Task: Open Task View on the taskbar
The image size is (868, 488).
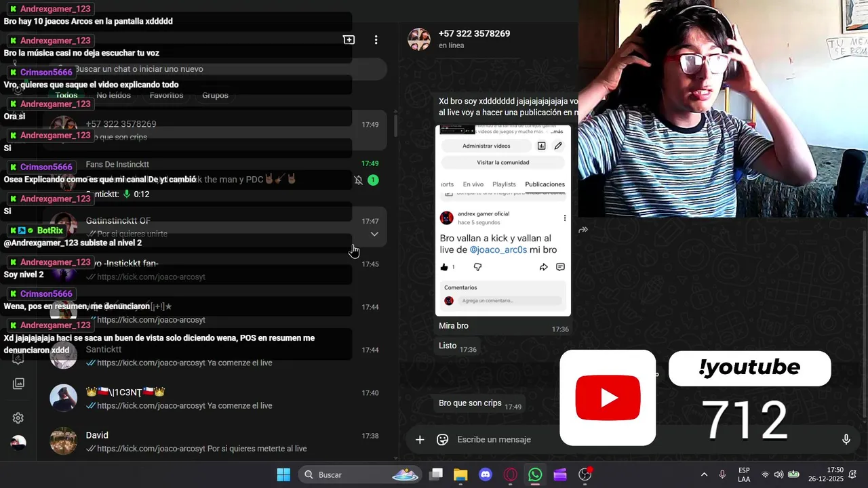Action: point(436,475)
